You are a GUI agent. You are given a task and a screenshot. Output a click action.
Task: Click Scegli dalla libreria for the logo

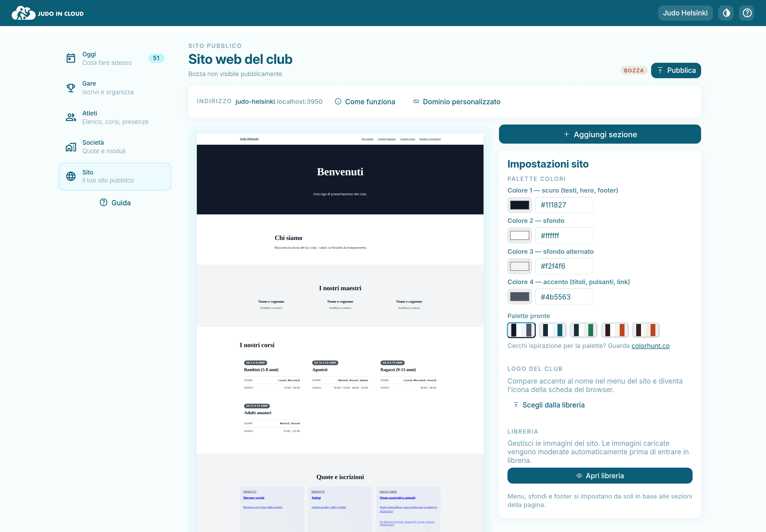(549, 405)
